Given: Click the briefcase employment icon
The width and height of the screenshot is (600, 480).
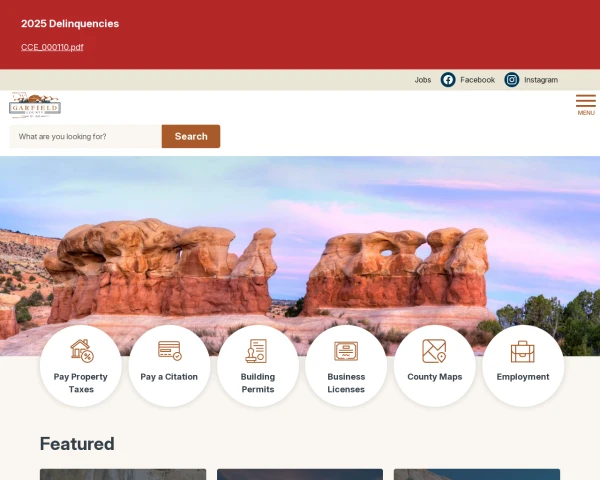Looking at the screenshot, I should pos(523,351).
